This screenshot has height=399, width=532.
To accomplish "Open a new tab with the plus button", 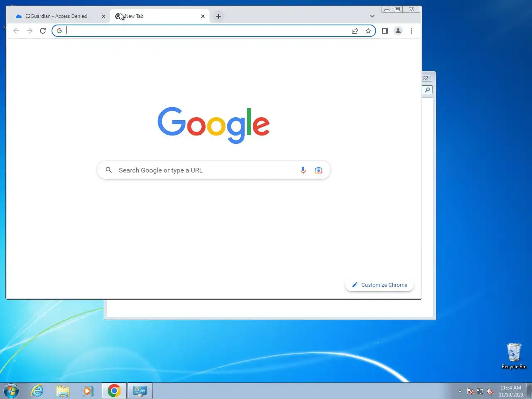I will point(219,16).
